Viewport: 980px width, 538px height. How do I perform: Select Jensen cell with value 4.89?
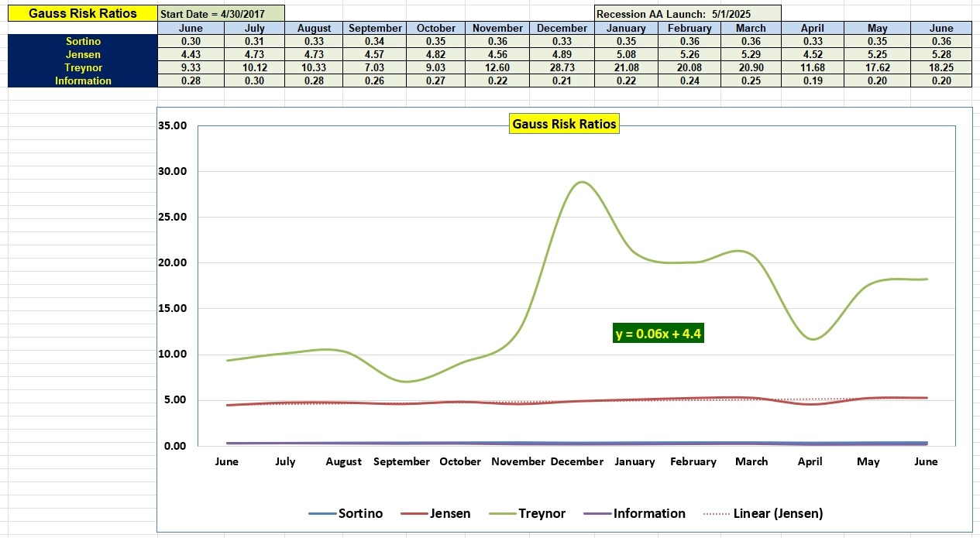(562, 54)
